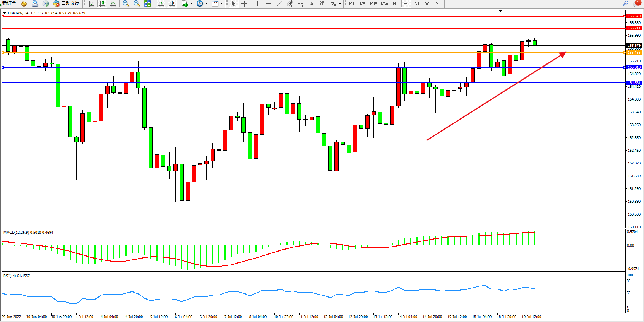Viewport: 644px width, 322px height.
Task: Select the crosshair cursor tool
Action: [x=245, y=3]
